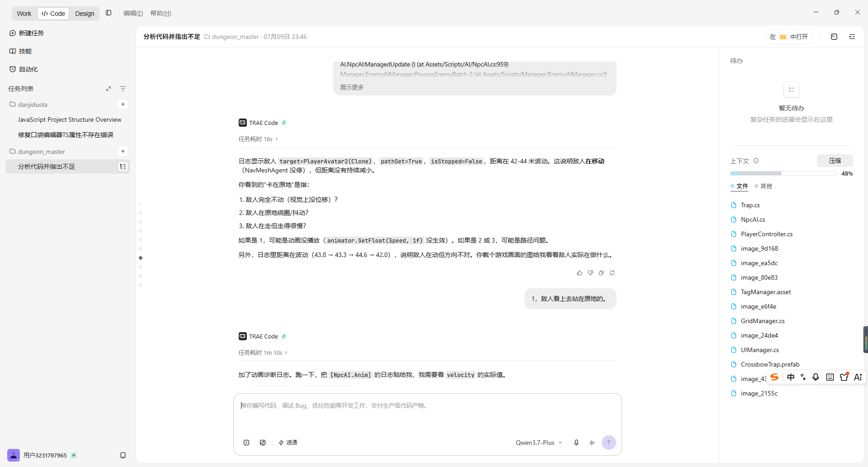The height and width of the screenshot is (467, 868).
Task: Open the 帮助(H) menu
Action: 160,13
